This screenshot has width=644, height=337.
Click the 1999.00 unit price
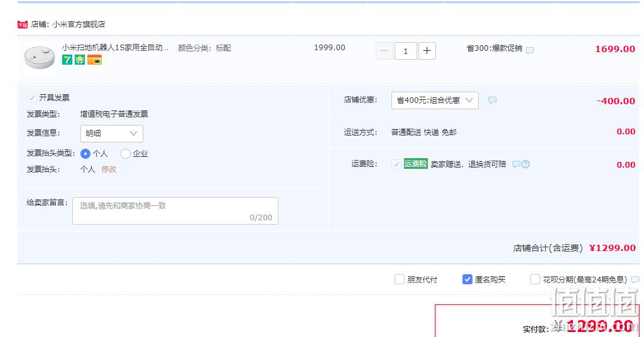pos(330,48)
